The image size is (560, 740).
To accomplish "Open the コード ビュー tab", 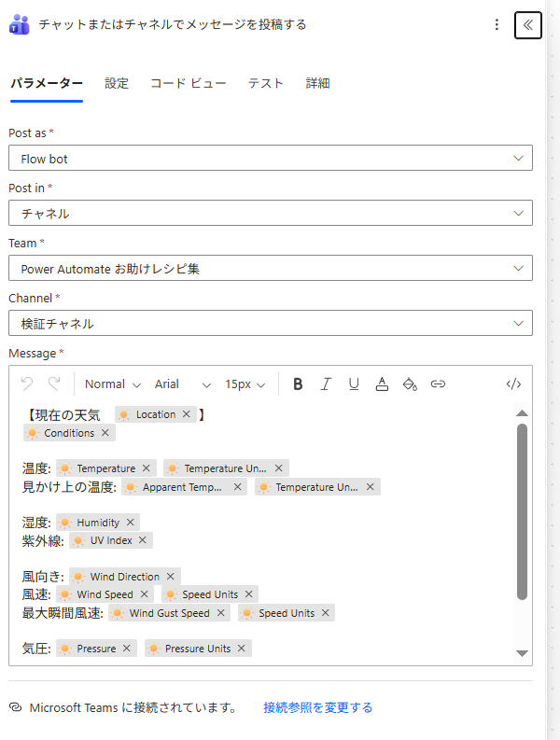I will tap(189, 83).
